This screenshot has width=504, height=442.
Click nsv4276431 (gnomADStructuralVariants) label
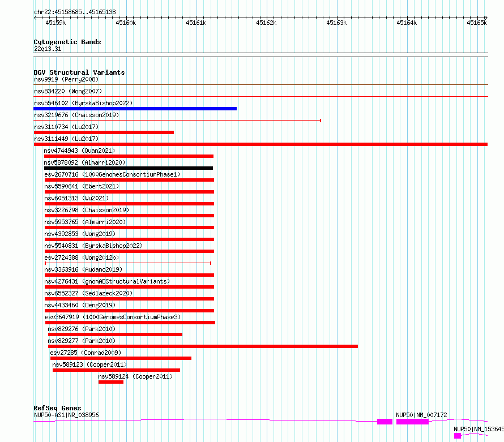tap(107, 281)
